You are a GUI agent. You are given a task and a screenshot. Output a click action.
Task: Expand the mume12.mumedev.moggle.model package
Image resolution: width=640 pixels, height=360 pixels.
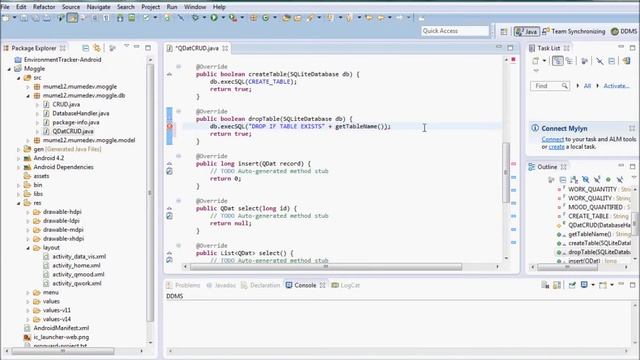click(28, 140)
